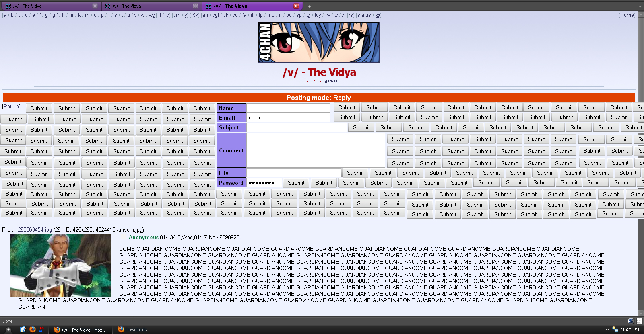The width and height of the screenshot is (644, 334).
Task: Click the Anonymous poster name
Action: [x=144, y=237]
